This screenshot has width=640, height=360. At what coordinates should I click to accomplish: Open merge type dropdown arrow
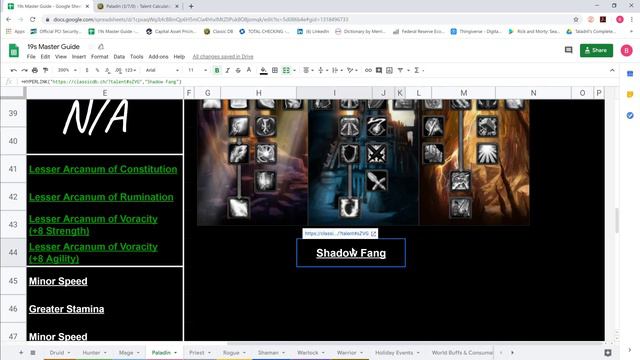tap(294, 70)
